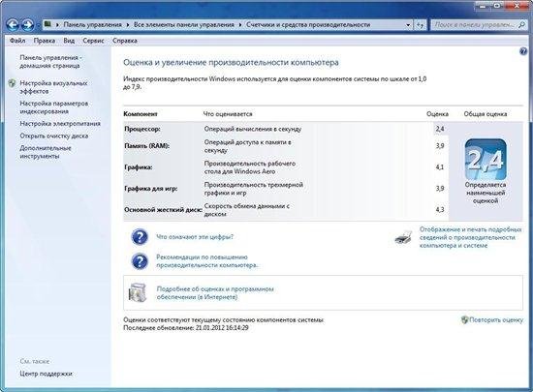533x392 pixels.
Task: Click the software box icon near Подробнее об оценках
Action: [x=138, y=292]
